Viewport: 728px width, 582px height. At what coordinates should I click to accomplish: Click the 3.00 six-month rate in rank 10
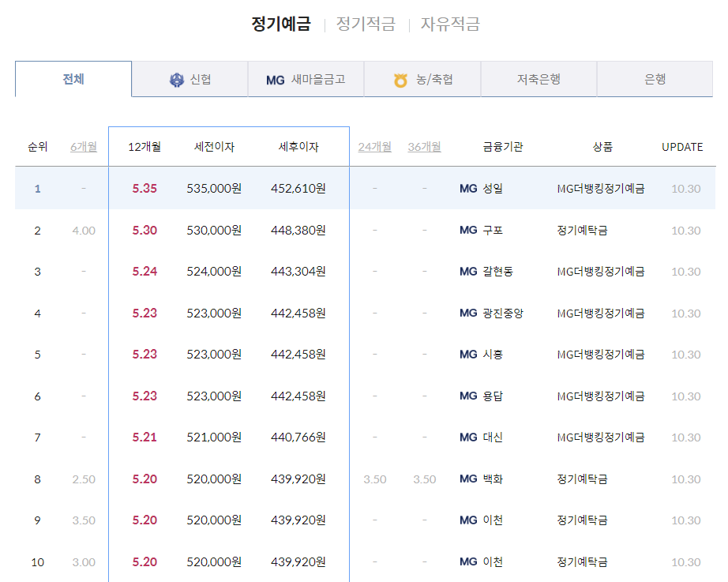pyautogui.click(x=84, y=562)
